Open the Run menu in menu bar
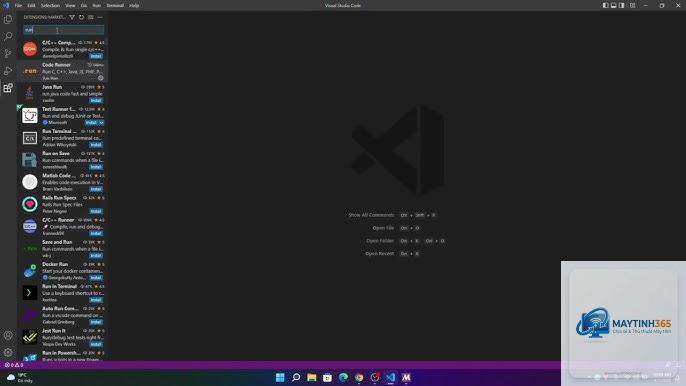Image resolution: width=686 pixels, height=386 pixels. click(96, 6)
